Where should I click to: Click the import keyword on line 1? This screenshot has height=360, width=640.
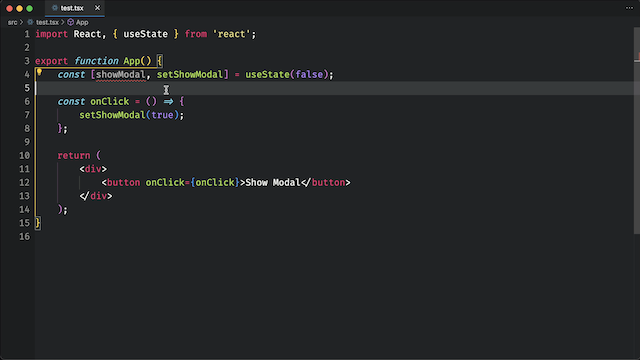pos(51,34)
